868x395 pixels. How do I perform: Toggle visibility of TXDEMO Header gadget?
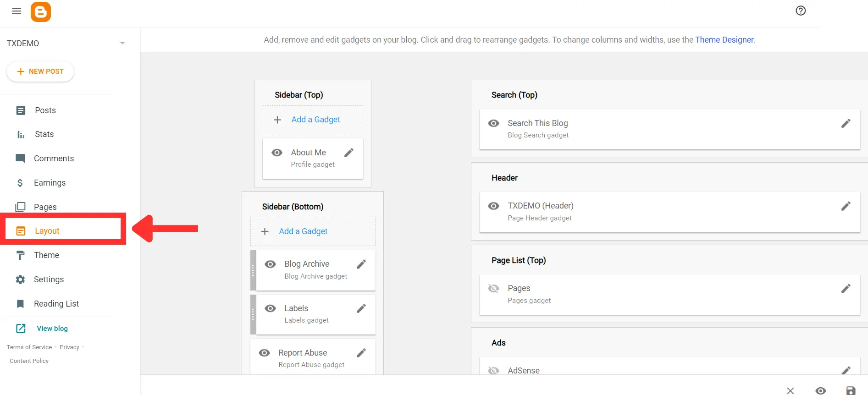[494, 206]
